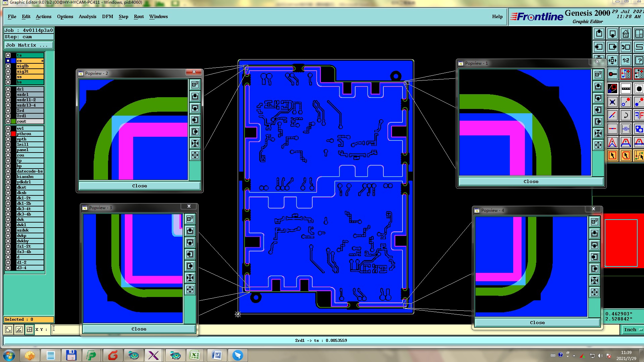Click the delete feature X icon

point(612,102)
